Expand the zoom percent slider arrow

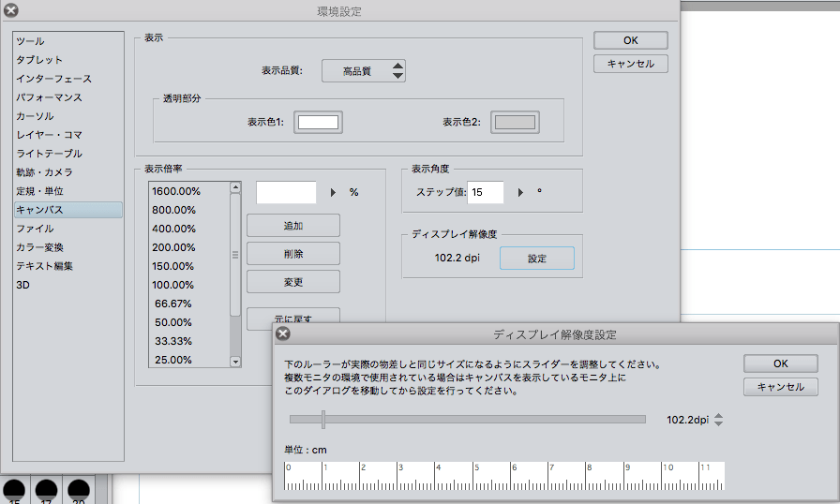[x=333, y=192]
